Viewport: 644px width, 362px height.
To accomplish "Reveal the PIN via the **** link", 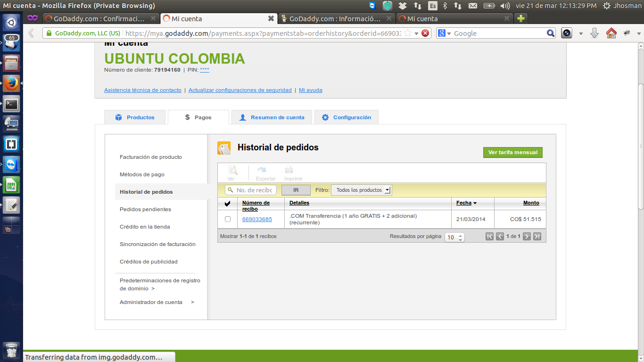I will point(205,70).
